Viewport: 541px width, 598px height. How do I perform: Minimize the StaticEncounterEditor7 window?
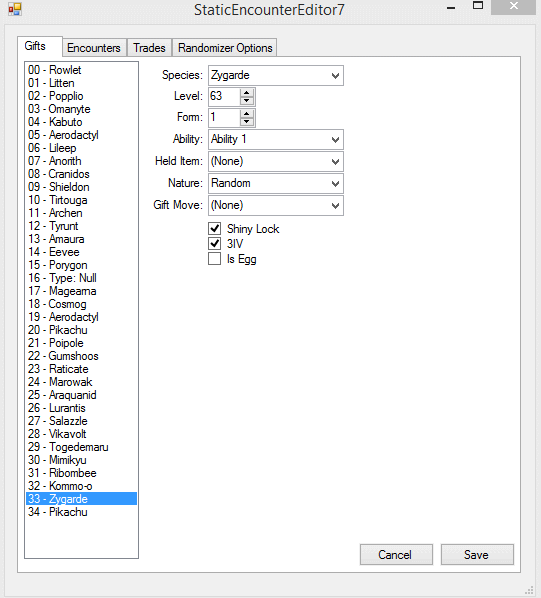tap(451, 8)
